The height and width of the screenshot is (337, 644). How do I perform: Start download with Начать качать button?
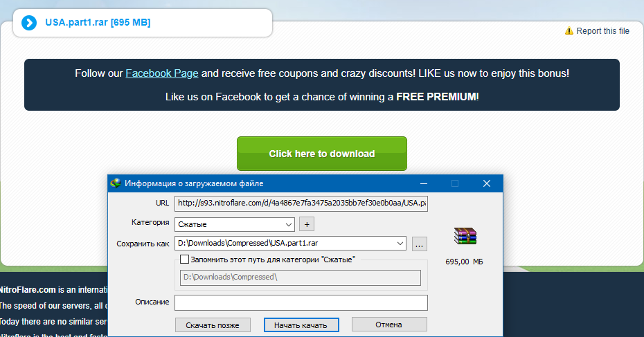[301, 325]
